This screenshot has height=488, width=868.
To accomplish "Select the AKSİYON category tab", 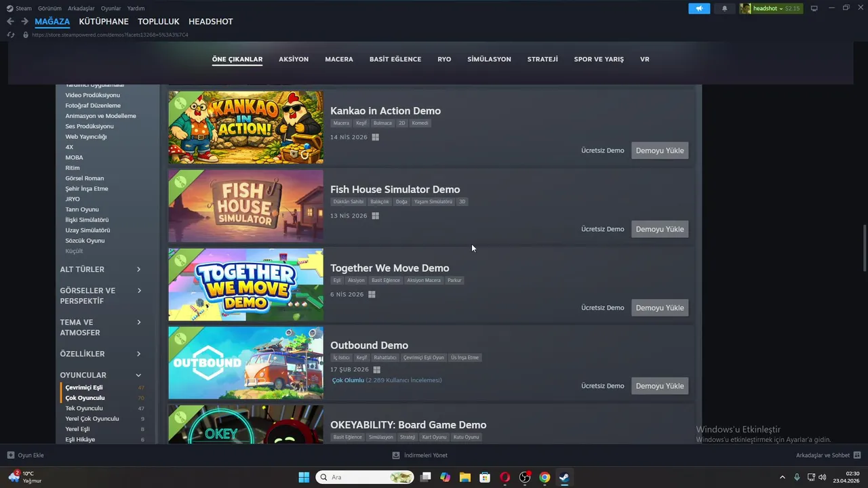I will coord(294,59).
